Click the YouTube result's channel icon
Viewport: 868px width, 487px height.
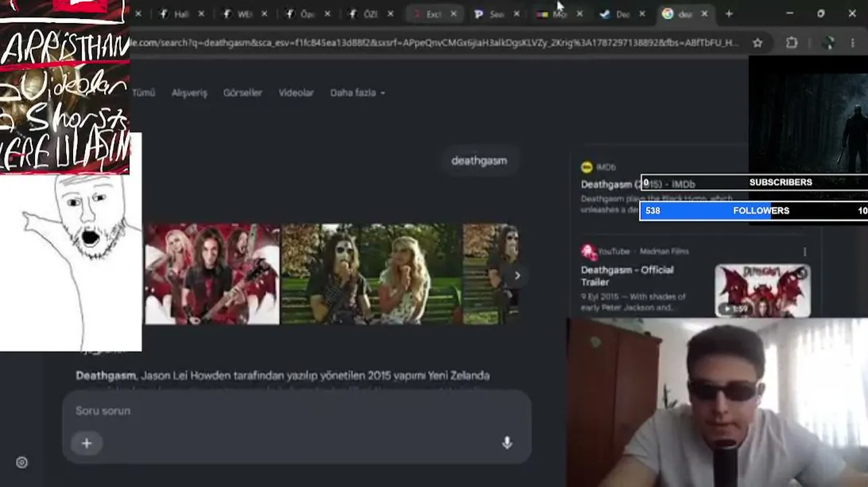pyautogui.click(x=588, y=252)
